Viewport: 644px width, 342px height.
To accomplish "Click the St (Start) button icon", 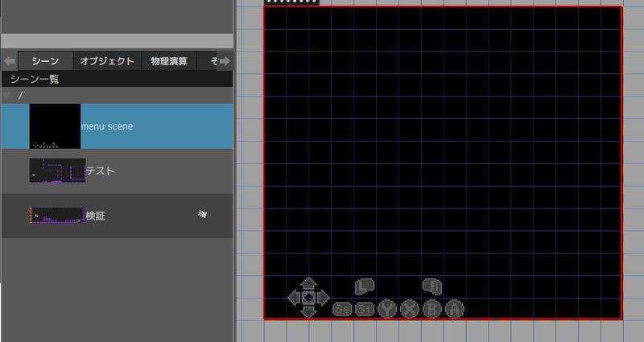I will (365, 309).
